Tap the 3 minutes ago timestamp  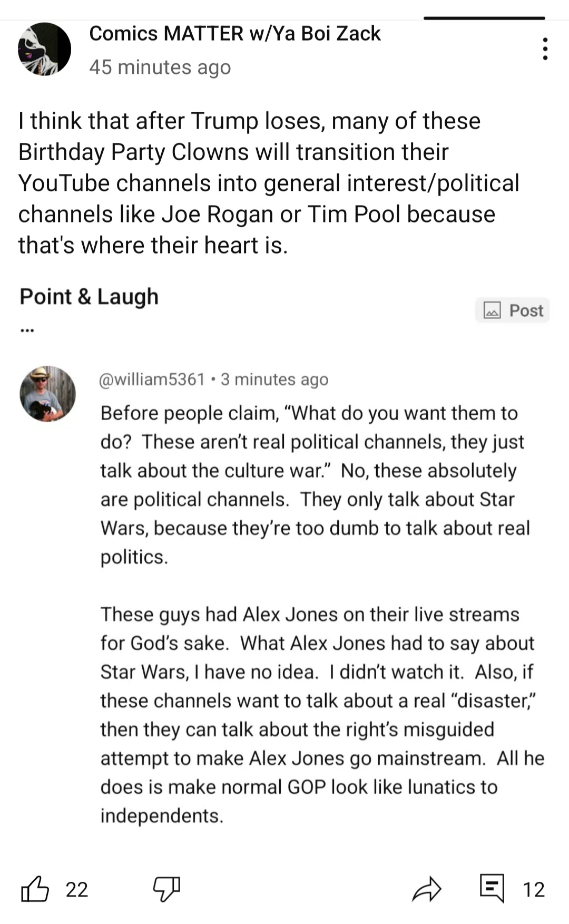274,379
